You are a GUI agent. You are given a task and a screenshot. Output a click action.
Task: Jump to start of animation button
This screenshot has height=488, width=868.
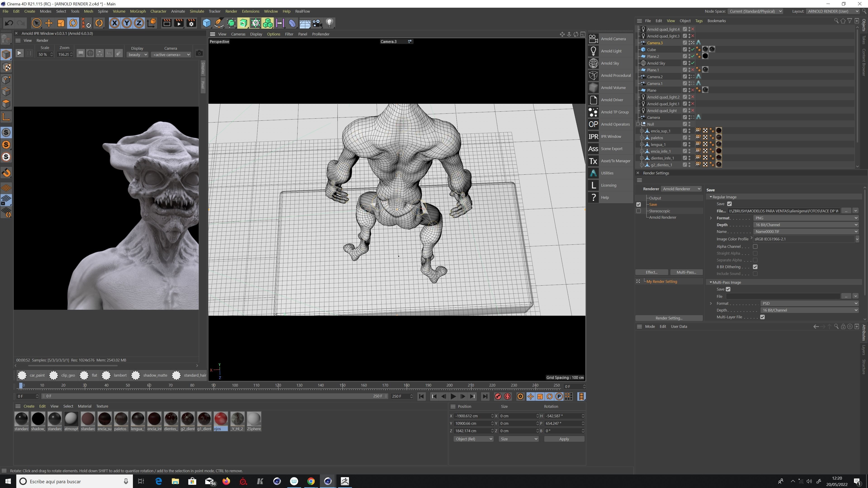tap(421, 396)
